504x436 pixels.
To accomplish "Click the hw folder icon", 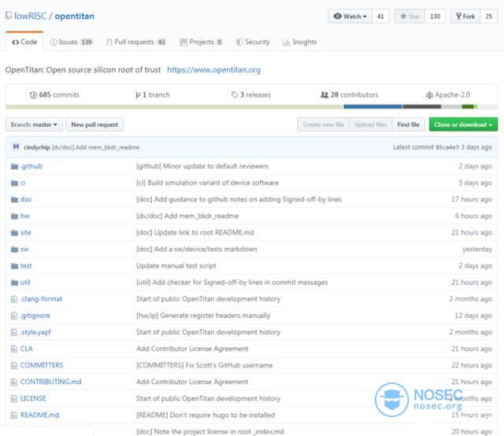I will [x=14, y=216].
